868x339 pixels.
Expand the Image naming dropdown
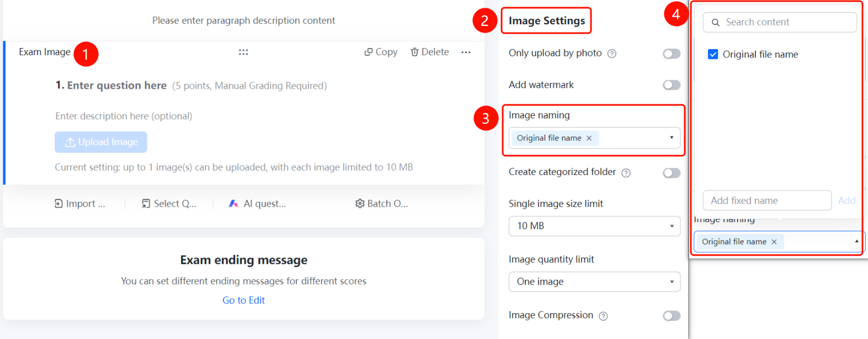[x=594, y=138]
